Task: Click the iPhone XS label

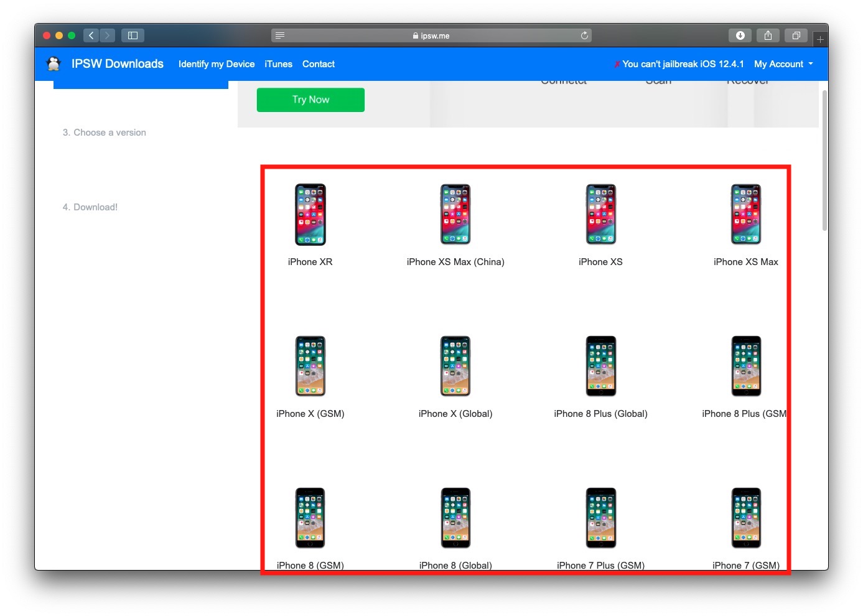Action: point(601,262)
